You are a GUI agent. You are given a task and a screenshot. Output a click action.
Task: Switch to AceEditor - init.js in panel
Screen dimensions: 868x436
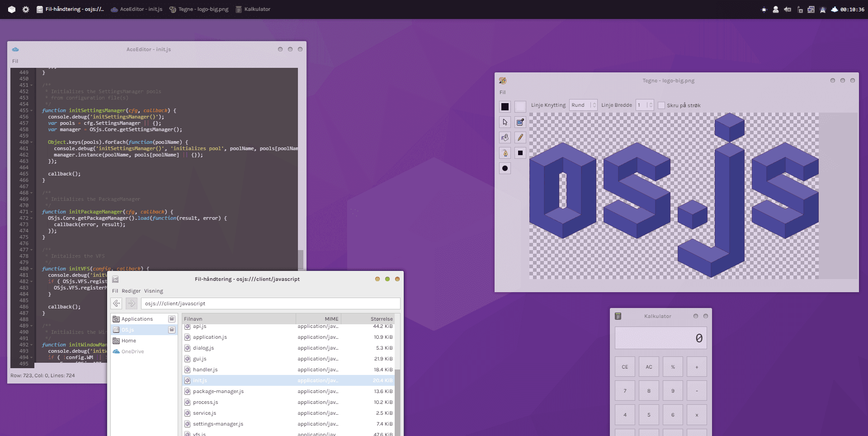point(137,9)
